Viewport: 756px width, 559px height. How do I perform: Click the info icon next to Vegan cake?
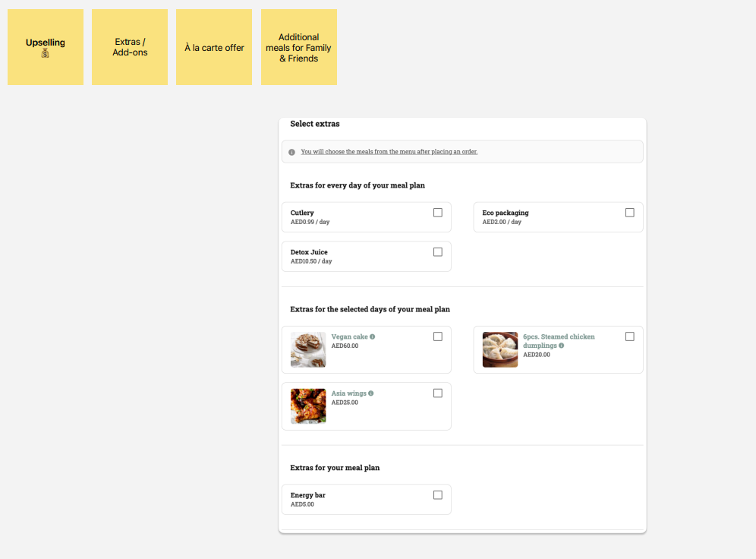pos(373,336)
